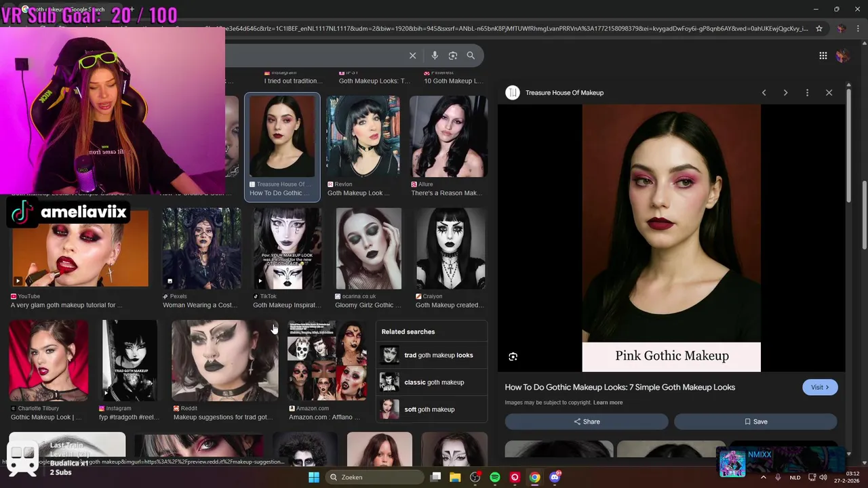Image resolution: width=868 pixels, height=488 pixels.
Task: Bookmark this page with star icon
Action: point(819,28)
